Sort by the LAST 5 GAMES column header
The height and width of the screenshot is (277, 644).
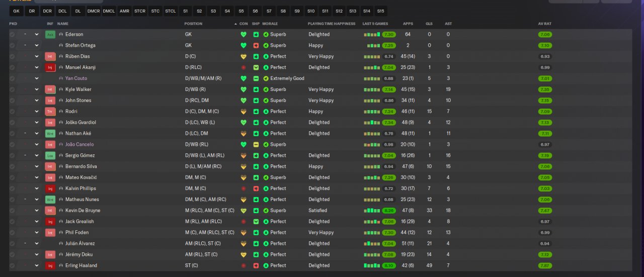coord(375,24)
